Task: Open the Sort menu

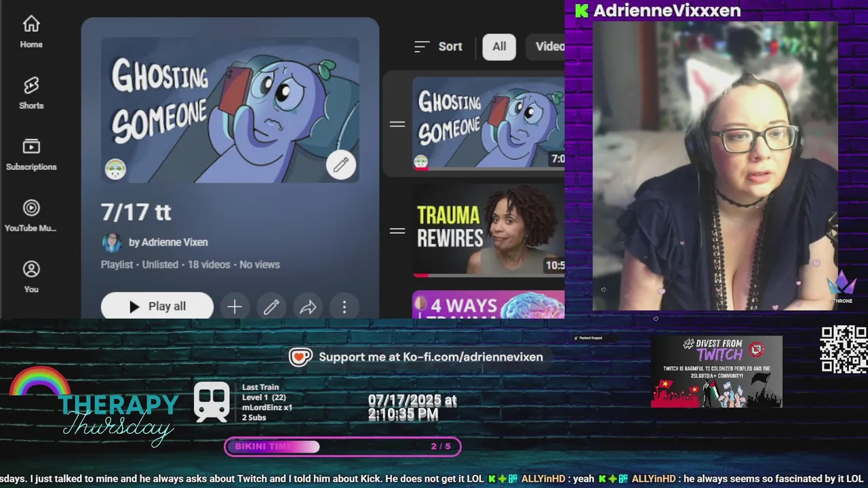Action: tap(438, 47)
